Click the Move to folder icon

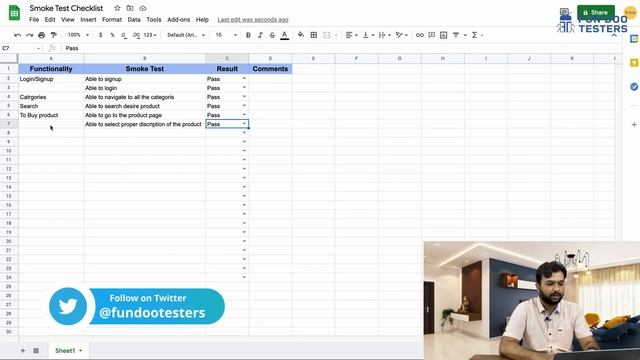[x=130, y=8]
